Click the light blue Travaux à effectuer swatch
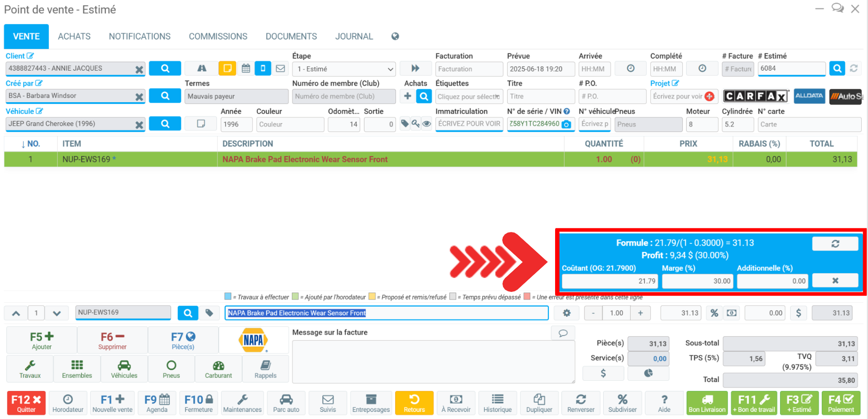This screenshot has width=868, height=419. coord(228,297)
